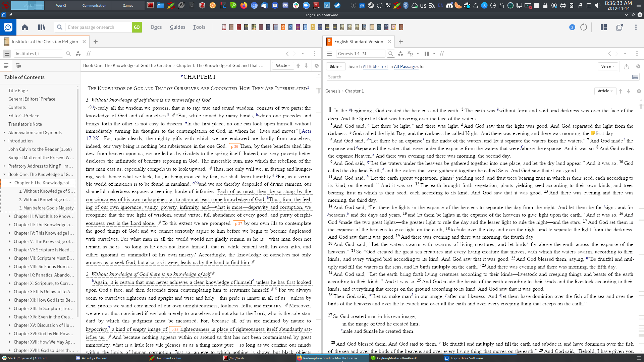Collapse the Book One tree entry
Image resolution: width=644 pixels, height=362 pixels.
tap(4, 174)
